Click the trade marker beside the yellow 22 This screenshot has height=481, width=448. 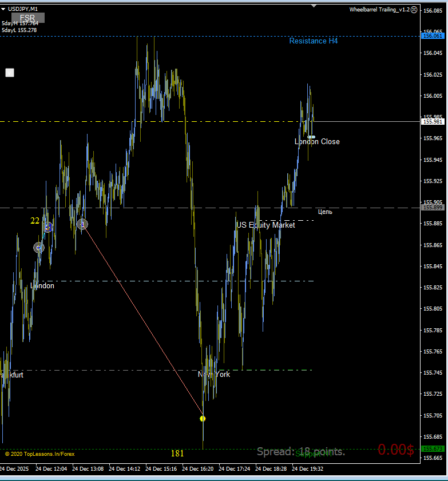[x=48, y=227]
